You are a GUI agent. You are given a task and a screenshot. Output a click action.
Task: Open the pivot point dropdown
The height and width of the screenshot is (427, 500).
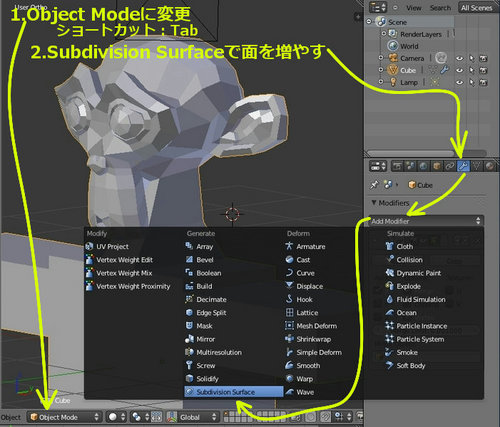139,417
